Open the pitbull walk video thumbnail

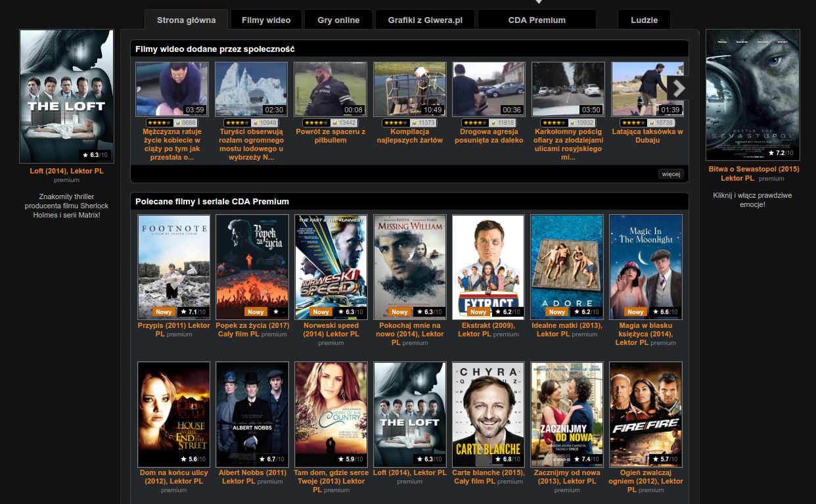(x=330, y=89)
